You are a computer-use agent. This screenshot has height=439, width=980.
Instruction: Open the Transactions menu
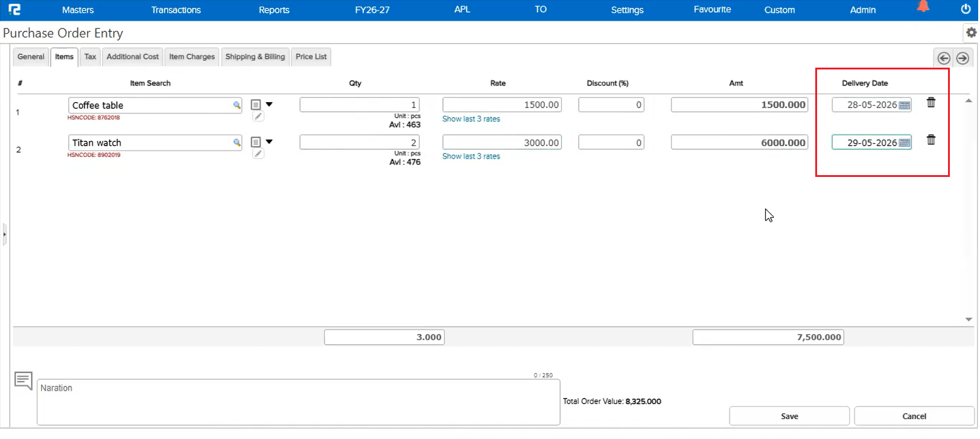click(176, 10)
